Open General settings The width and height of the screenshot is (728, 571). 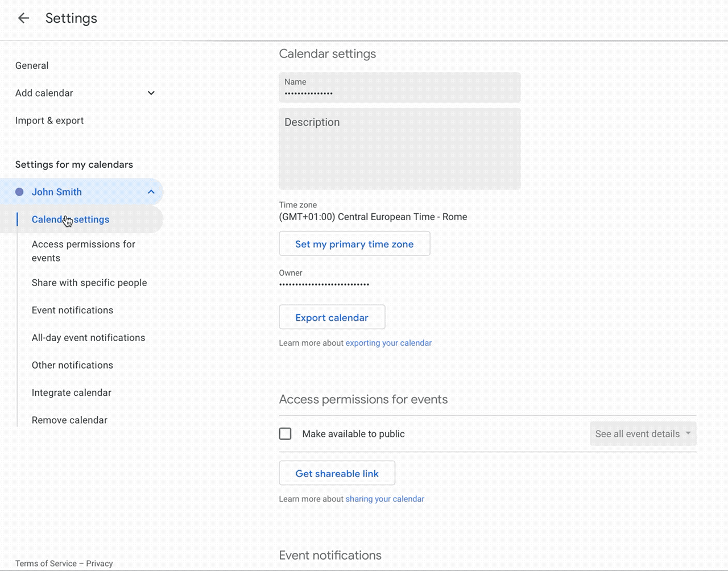point(32,66)
